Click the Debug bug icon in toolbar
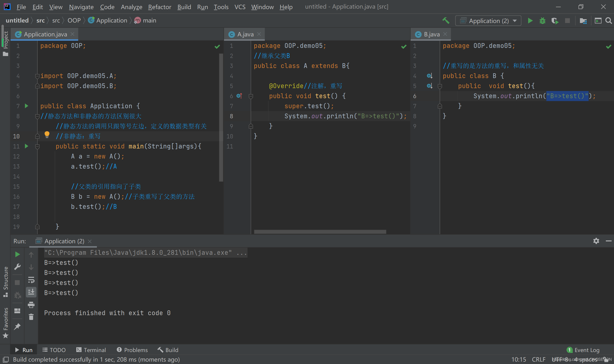Image resolution: width=614 pixels, height=364 pixels. 542,21
